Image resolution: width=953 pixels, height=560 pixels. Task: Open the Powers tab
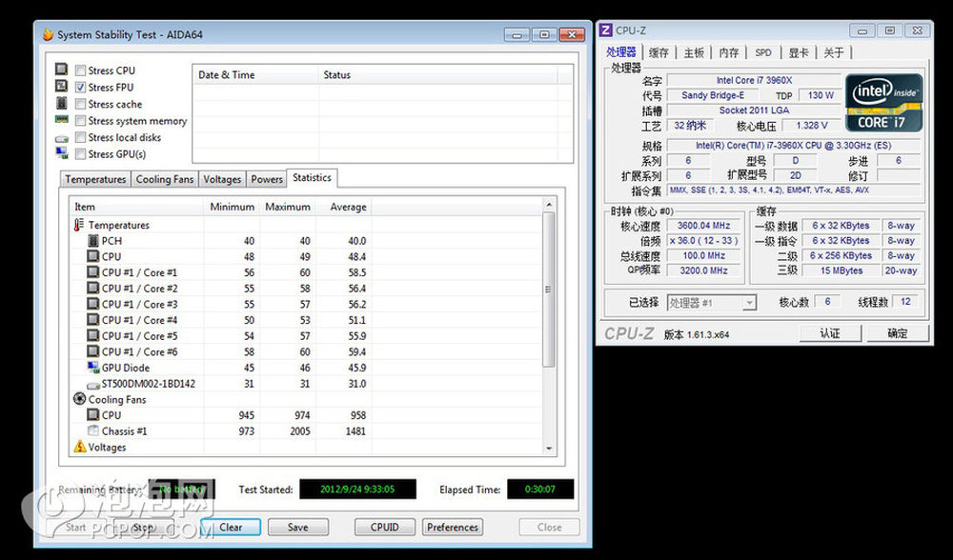click(x=267, y=179)
